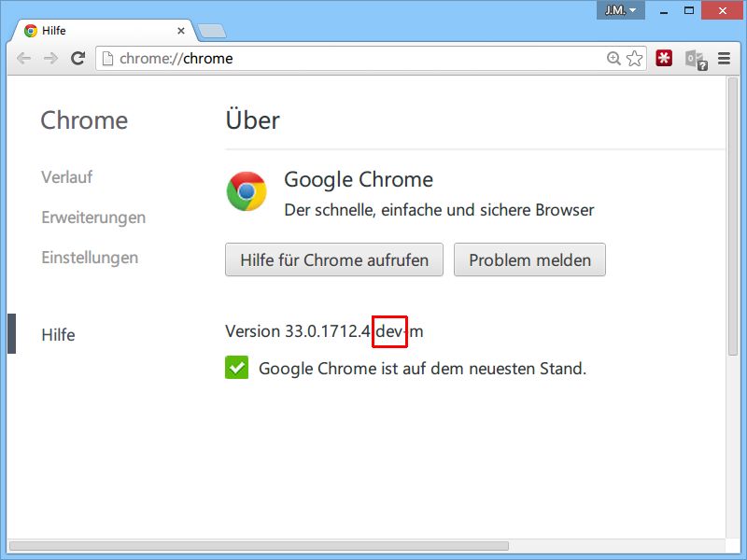Click the Über page heading
747x560 pixels.
252,119
